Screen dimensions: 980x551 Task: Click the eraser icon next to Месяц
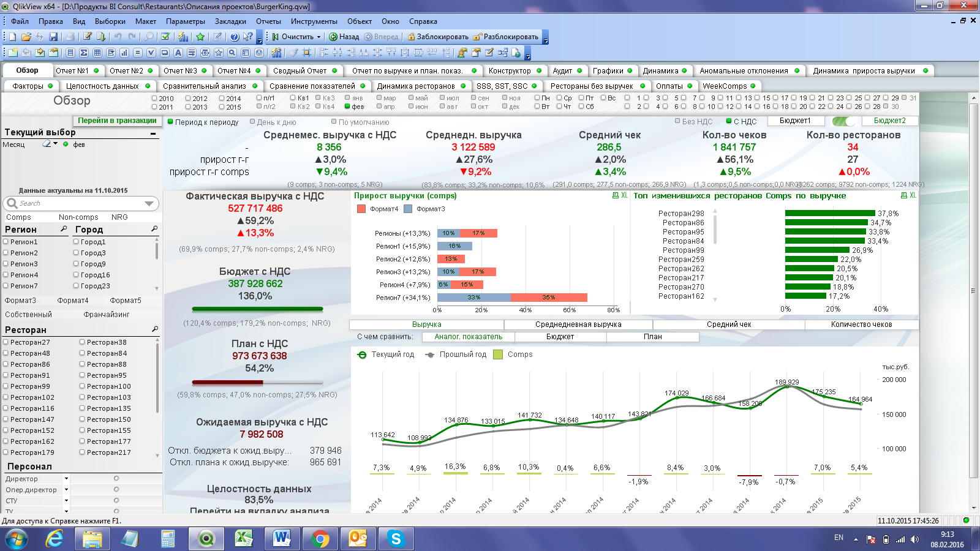click(47, 144)
